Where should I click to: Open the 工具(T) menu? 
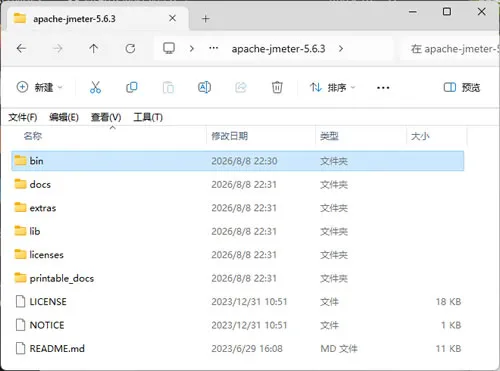point(148,117)
